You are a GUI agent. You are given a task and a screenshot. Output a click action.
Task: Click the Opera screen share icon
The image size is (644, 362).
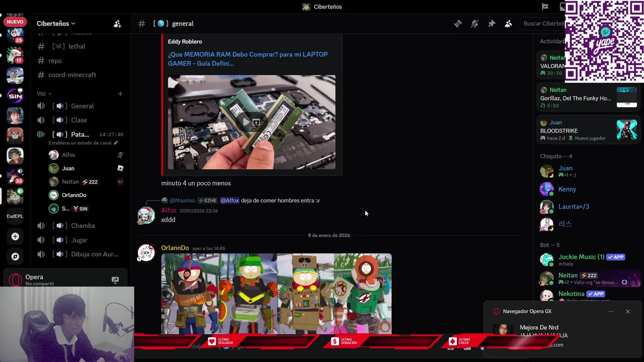click(x=115, y=280)
